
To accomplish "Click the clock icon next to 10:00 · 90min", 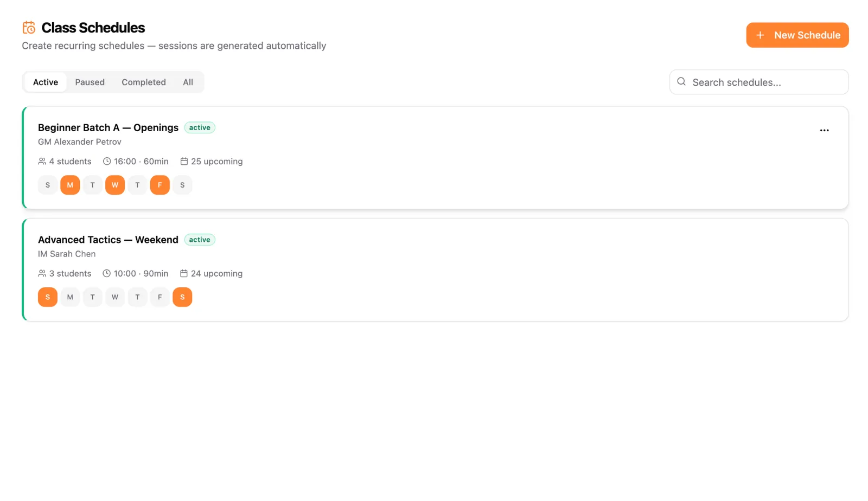I will click(x=107, y=274).
